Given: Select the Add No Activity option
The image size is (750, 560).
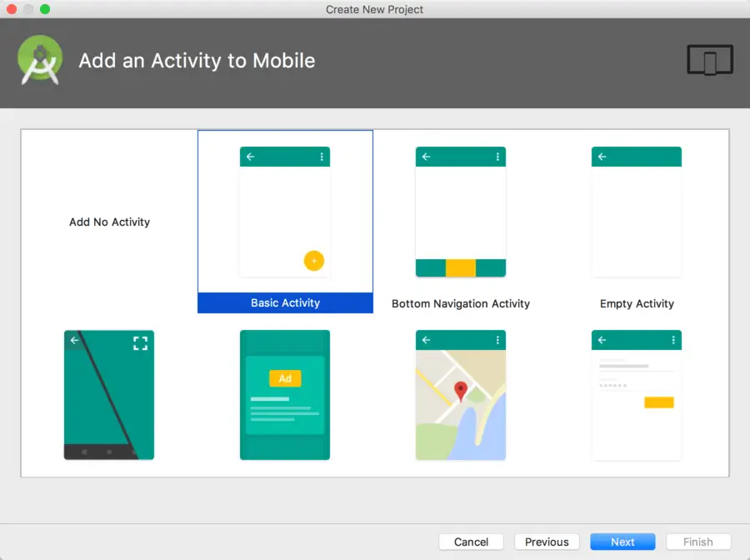Looking at the screenshot, I should [109, 222].
